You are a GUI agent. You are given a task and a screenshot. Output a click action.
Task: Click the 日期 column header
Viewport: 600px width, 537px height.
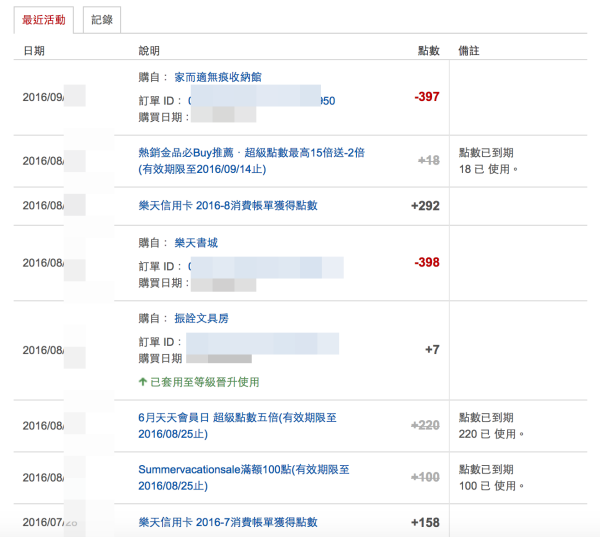pos(33,50)
